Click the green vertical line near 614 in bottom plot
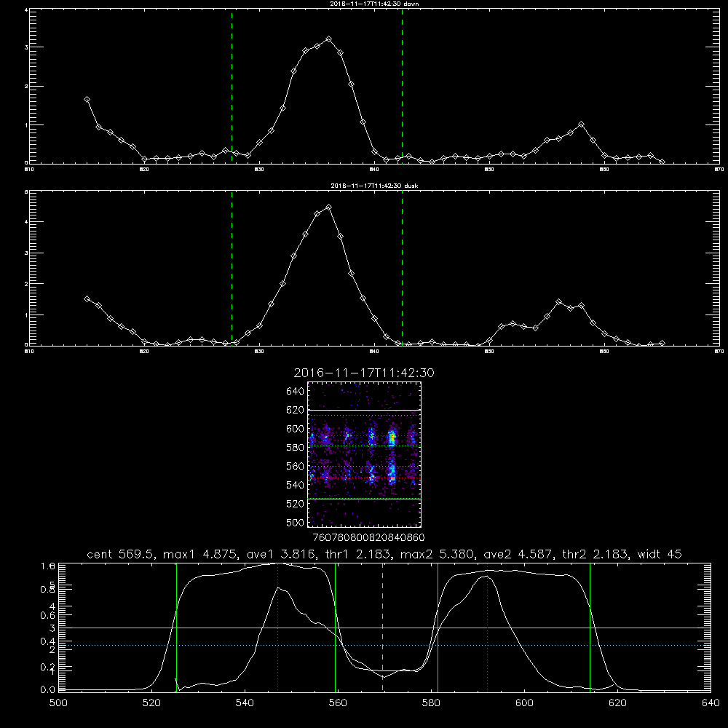Image resolution: width=728 pixels, height=728 pixels. pos(590,627)
